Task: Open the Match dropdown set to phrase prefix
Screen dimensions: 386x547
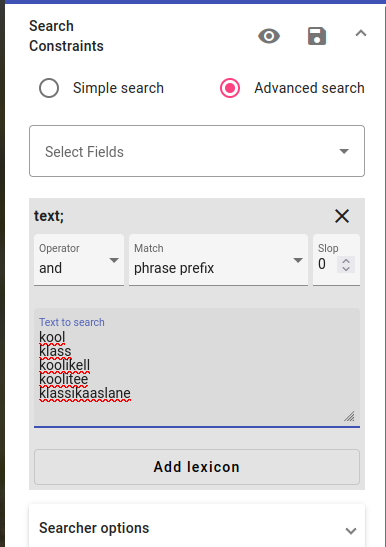Action: pyautogui.click(x=218, y=260)
